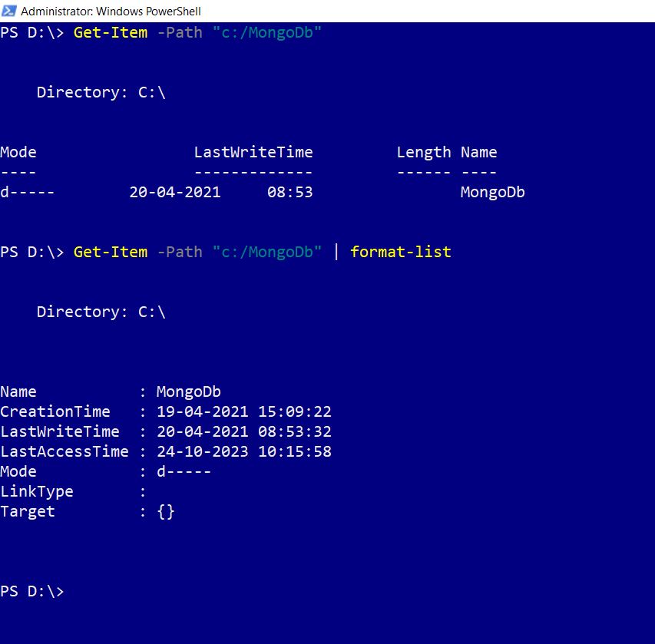Click the 08:53 time in table row

289,192
